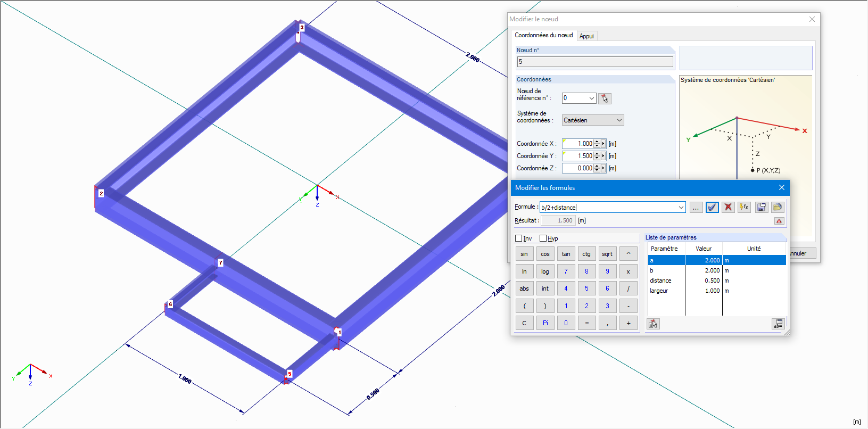Click the sin function button
The image size is (868, 429).
coord(524,254)
